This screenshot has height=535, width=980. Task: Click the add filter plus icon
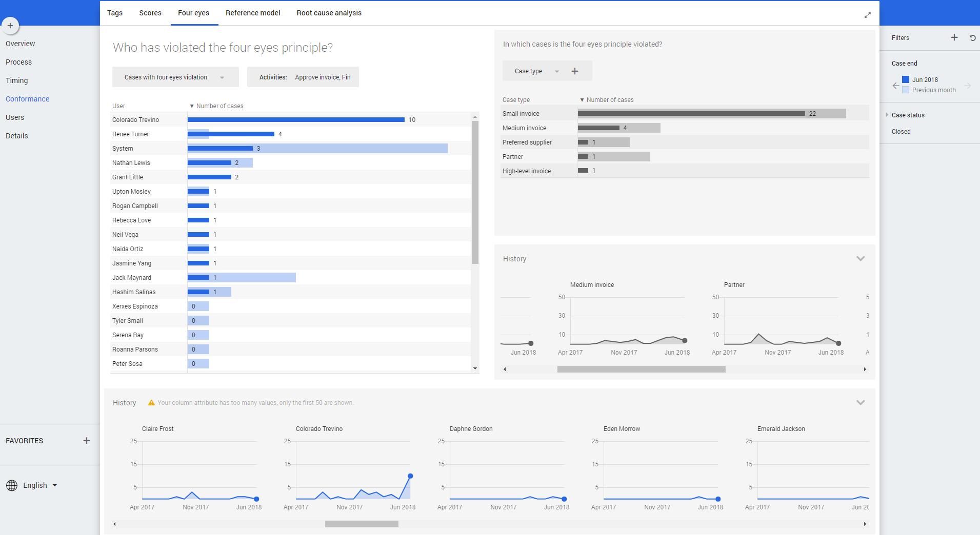coord(954,37)
